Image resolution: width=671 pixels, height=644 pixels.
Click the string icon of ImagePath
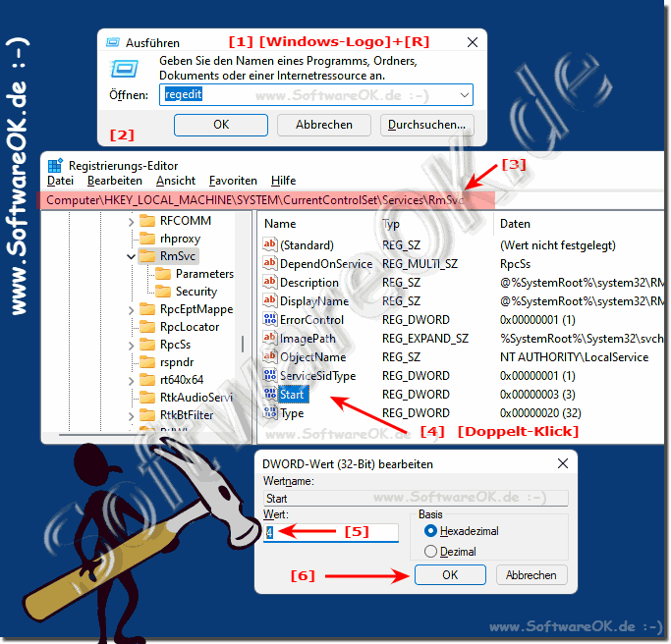pos(269,339)
